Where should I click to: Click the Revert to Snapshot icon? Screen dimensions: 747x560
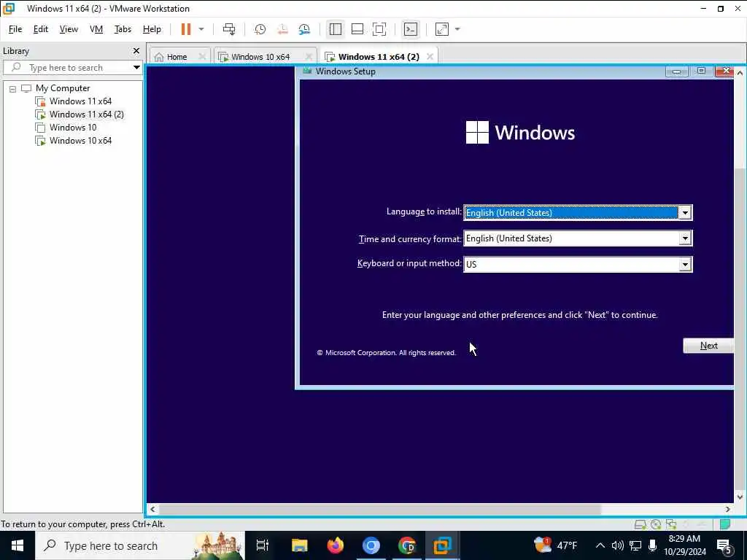[x=282, y=29]
